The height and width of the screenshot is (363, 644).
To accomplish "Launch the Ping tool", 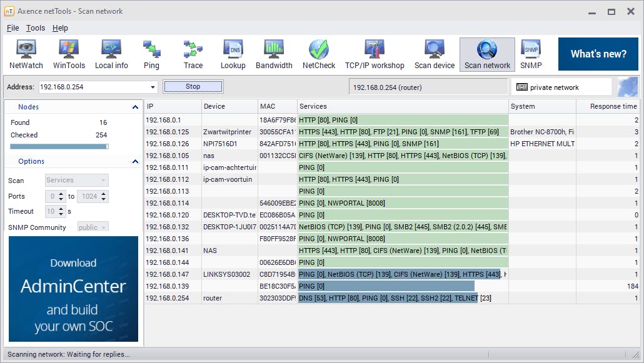I will pos(151,54).
